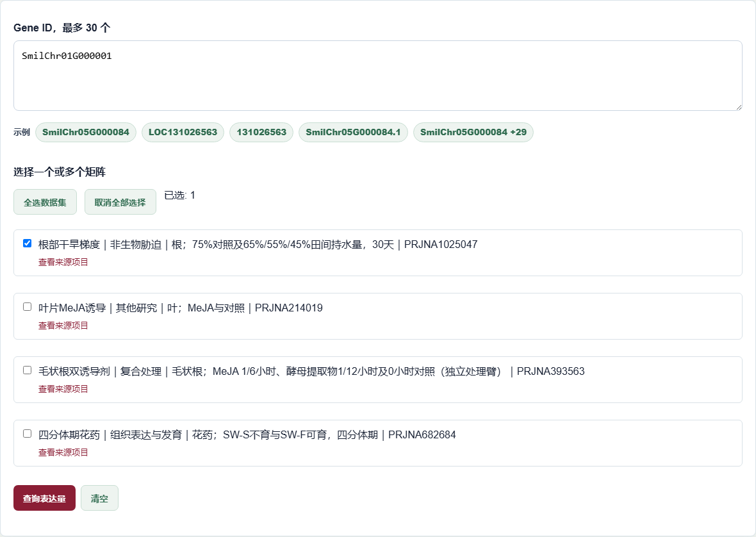Click 全选数据集 to select all datasets
The height and width of the screenshot is (537, 756).
pyautogui.click(x=45, y=202)
